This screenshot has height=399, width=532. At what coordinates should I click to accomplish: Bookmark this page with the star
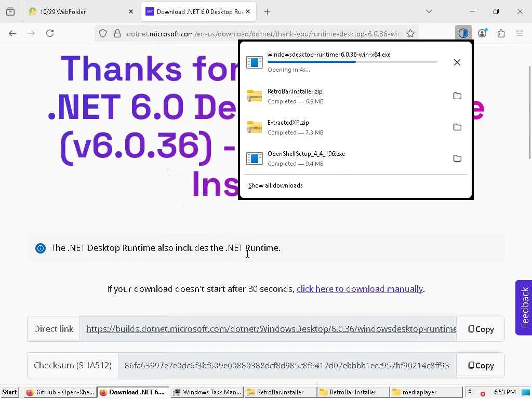coord(410,33)
